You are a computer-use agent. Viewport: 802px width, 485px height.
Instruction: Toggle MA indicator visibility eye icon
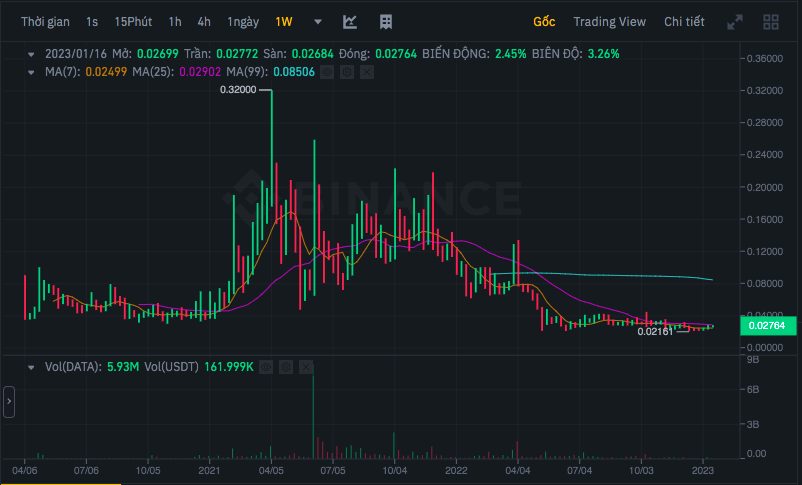(x=327, y=72)
